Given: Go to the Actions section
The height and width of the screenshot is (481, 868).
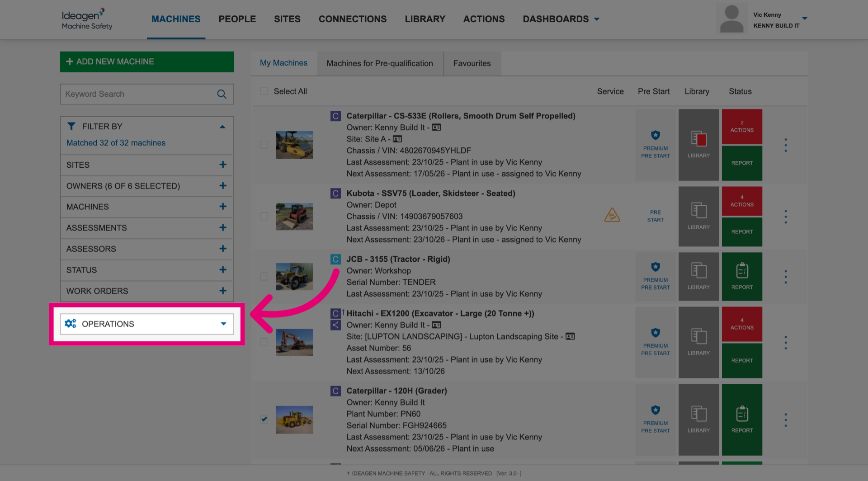Looking at the screenshot, I should (x=484, y=19).
